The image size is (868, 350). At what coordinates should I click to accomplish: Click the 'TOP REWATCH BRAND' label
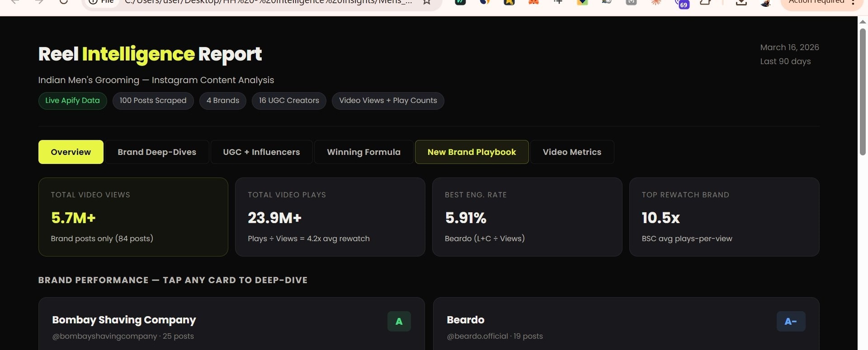tap(685, 195)
